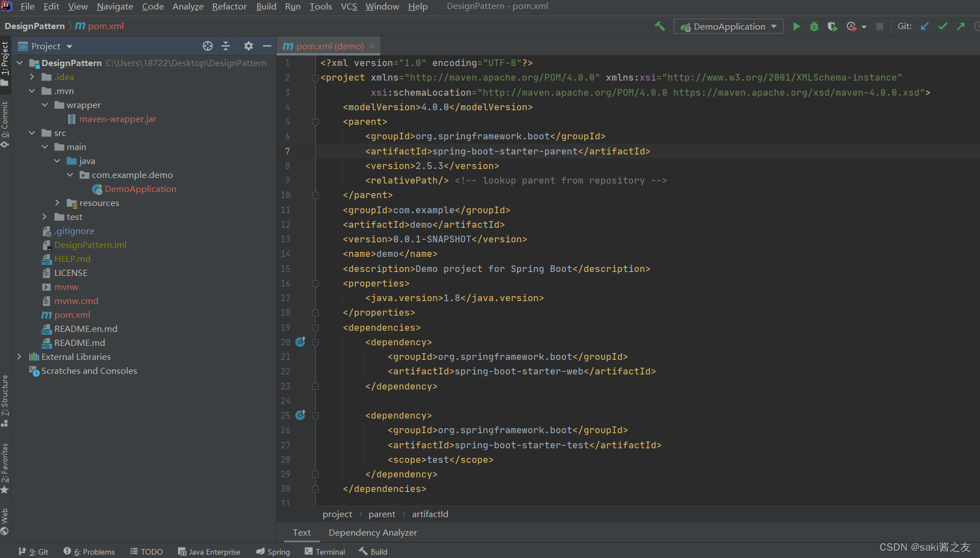
Task: Run DemoApplication using the green Run icon
Action: point(796,26)
